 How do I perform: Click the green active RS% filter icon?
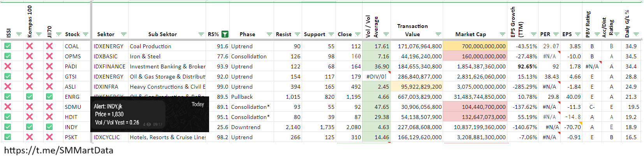coord(225,34)
